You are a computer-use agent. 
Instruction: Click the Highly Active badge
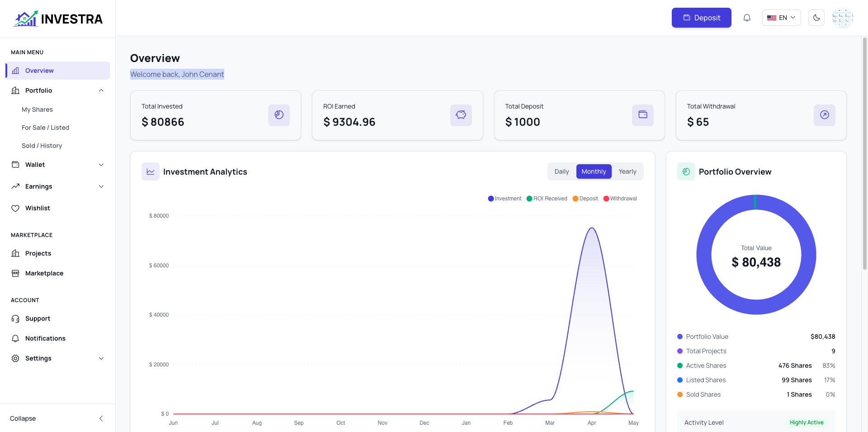pyautogui.click(x=807, y=423)
